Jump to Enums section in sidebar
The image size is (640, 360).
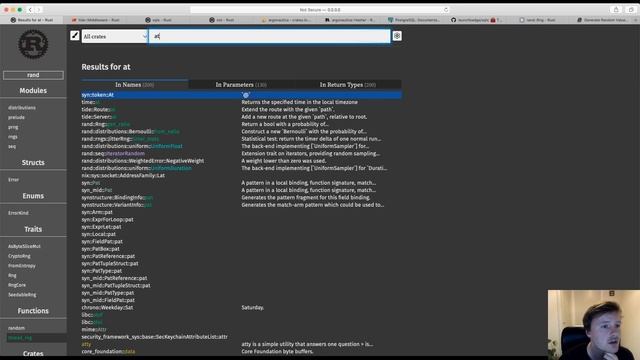pos(33,196)
